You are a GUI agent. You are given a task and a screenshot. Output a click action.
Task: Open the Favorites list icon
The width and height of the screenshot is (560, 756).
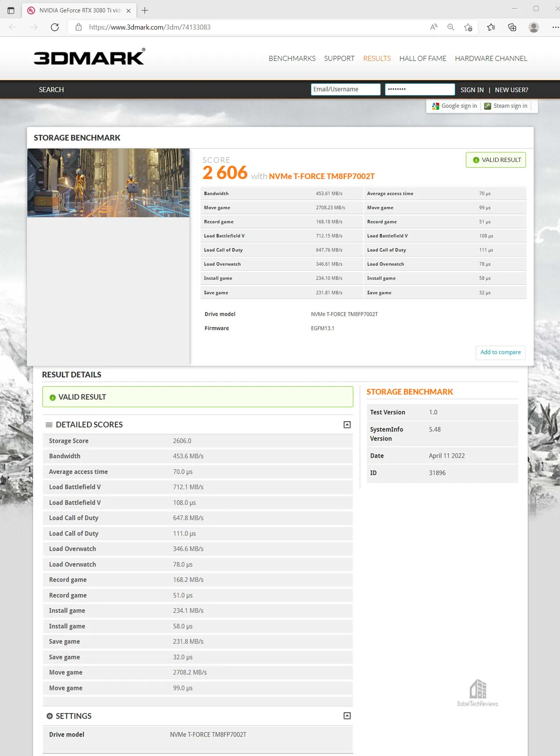pyautogui.click(x=491, y=27)
